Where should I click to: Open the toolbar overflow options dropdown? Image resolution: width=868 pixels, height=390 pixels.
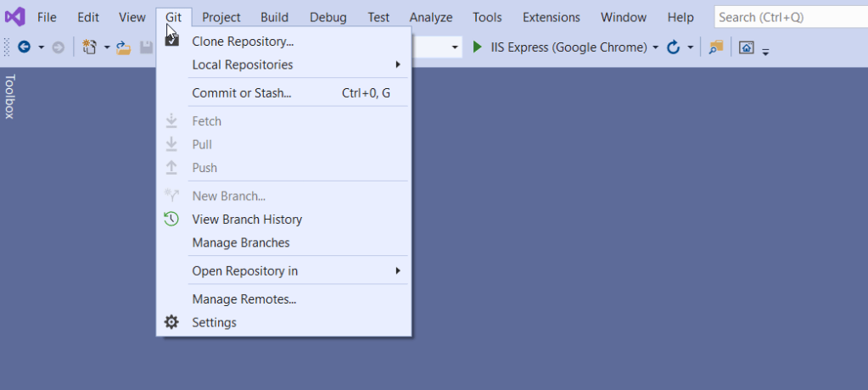point(765,51)
